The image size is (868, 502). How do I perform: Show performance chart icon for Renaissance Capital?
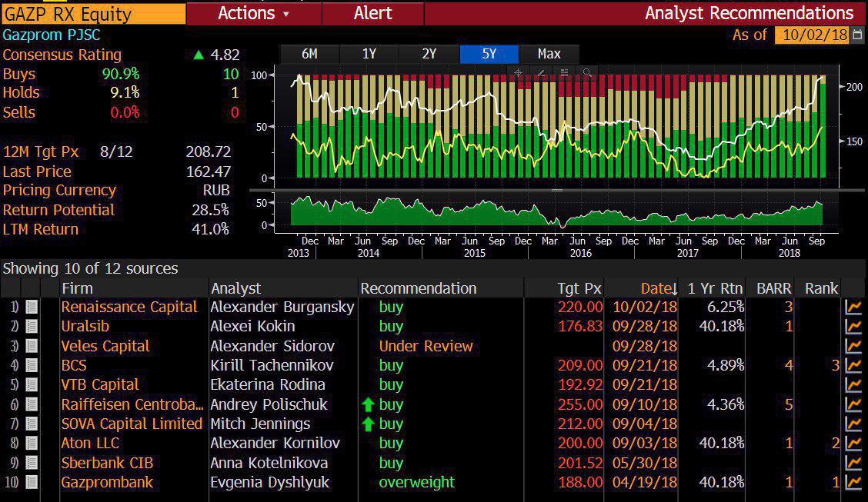click(853, 307)
